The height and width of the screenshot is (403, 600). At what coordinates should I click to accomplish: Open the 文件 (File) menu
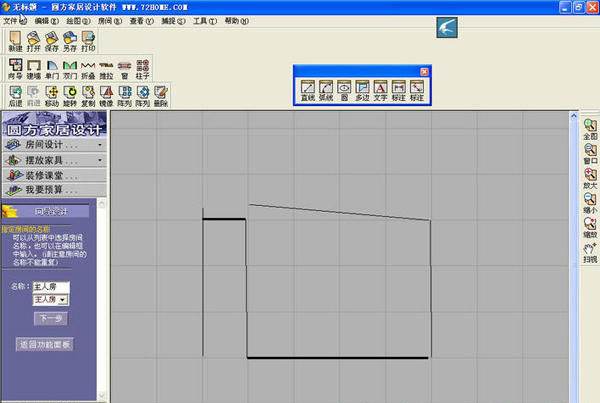tap(12, 20)
